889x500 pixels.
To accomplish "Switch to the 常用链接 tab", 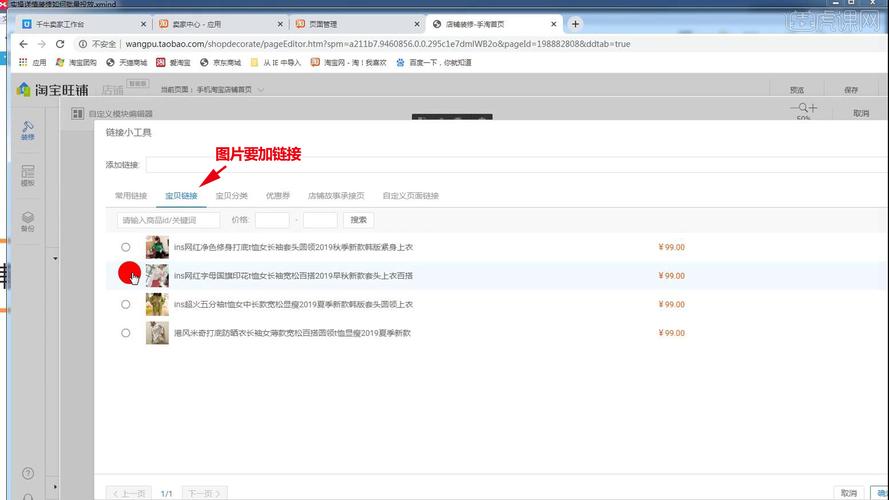I will 131,196.
